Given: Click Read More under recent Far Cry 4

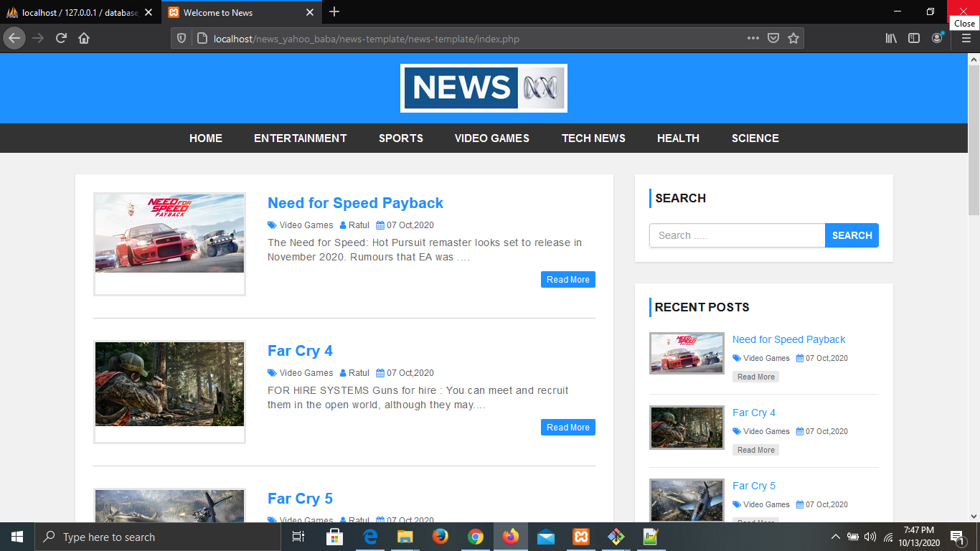Looking at the screenshot, I should click(755, 450).
